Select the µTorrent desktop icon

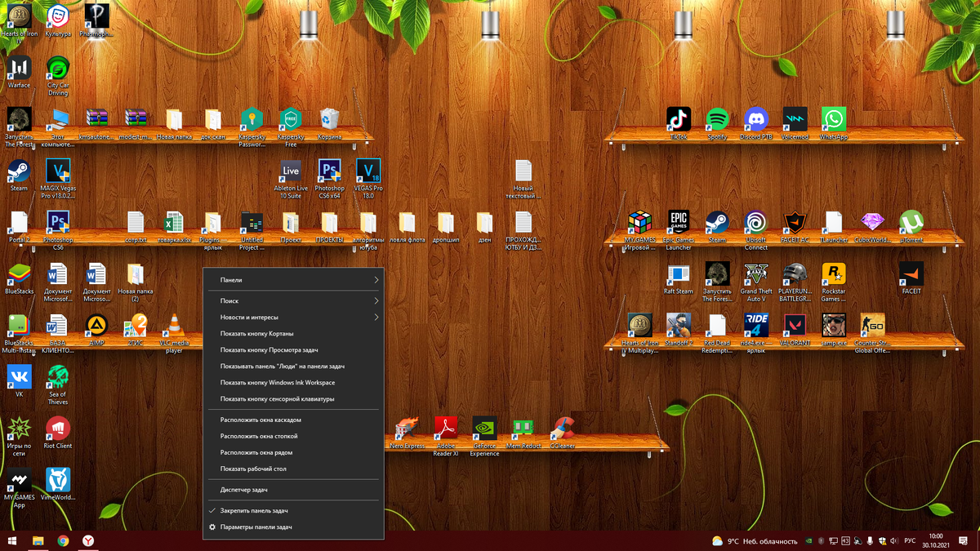coord(911,227)
